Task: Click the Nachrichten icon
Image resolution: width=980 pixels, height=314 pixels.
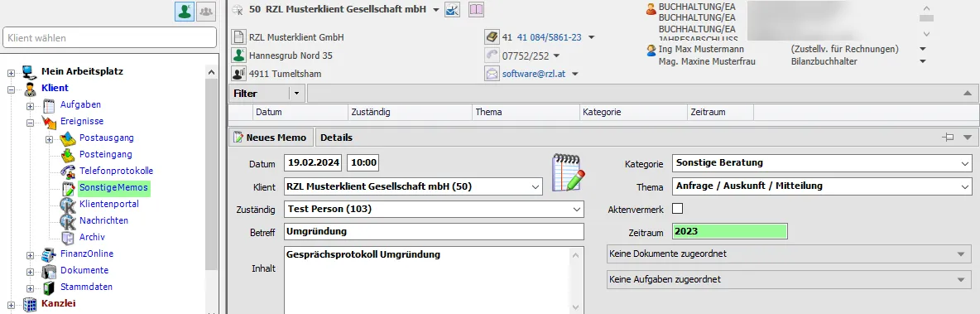Action: (x=68, y=221)
